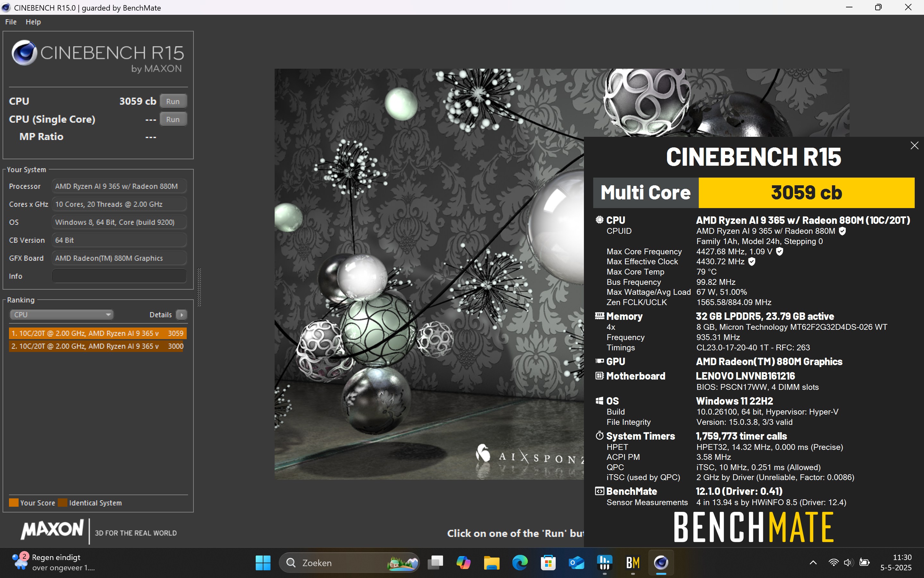Image resolution: width=924 pixels, height=578 pixels.
Task: Open BenchMate BM taskbar icon
Action: pyautogui.click(x=633, y=563)
